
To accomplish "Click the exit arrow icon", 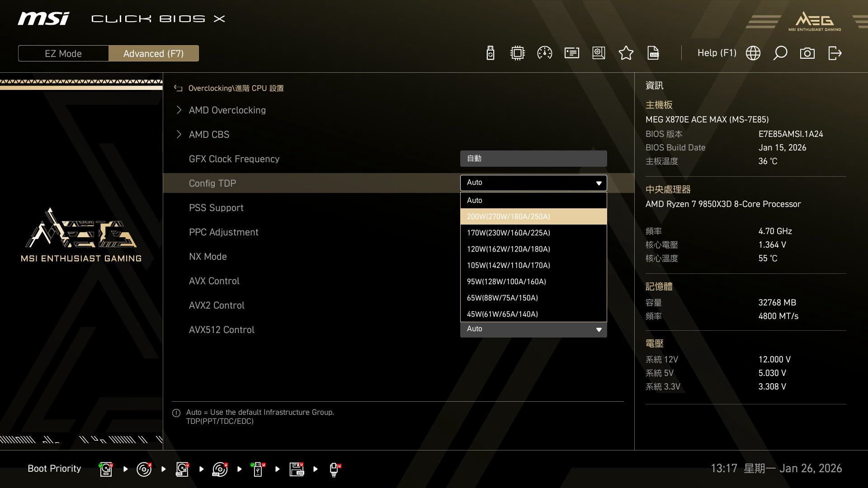I will (x=835, y=53).
